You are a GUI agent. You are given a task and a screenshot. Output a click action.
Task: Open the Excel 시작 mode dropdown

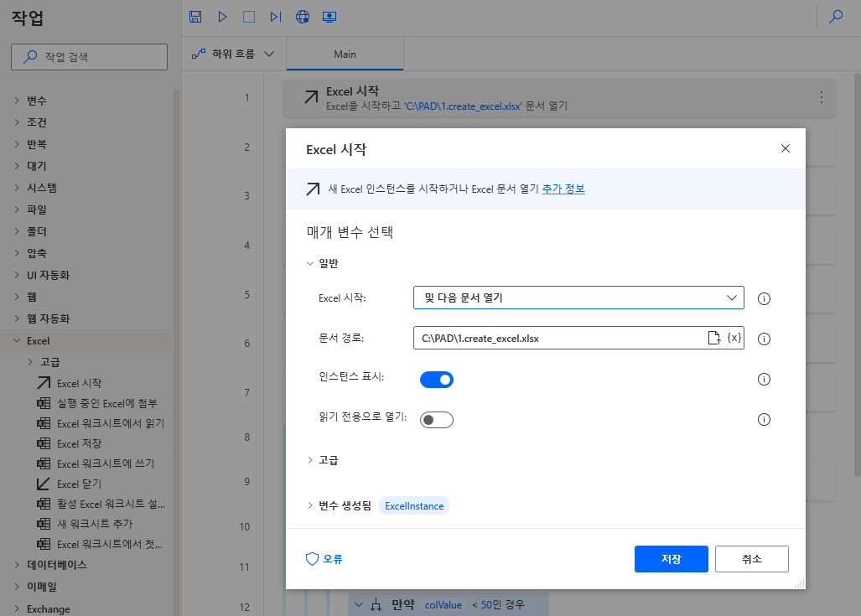578,298
